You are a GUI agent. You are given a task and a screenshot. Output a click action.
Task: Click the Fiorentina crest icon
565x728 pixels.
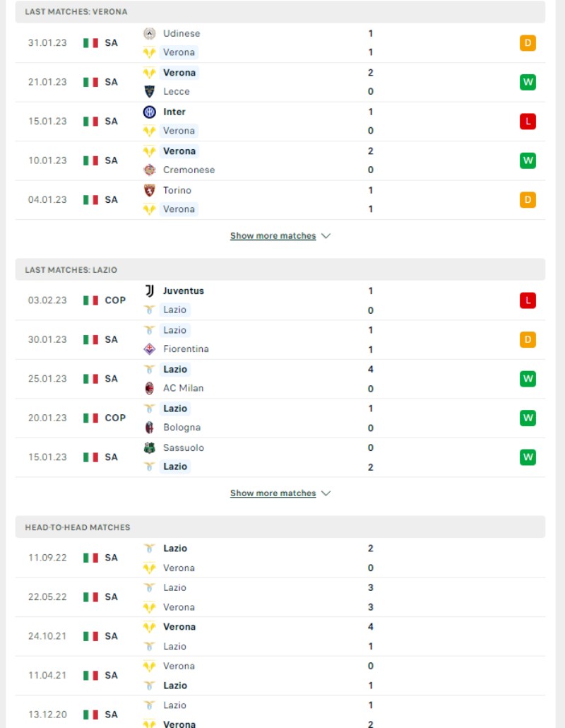click(149, 348)
